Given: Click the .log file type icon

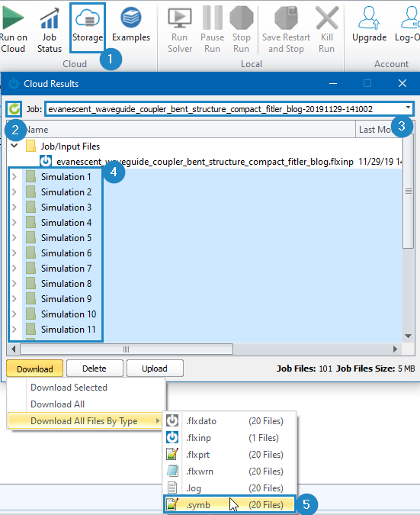Looking at the screenshot, I should [172, 488].
